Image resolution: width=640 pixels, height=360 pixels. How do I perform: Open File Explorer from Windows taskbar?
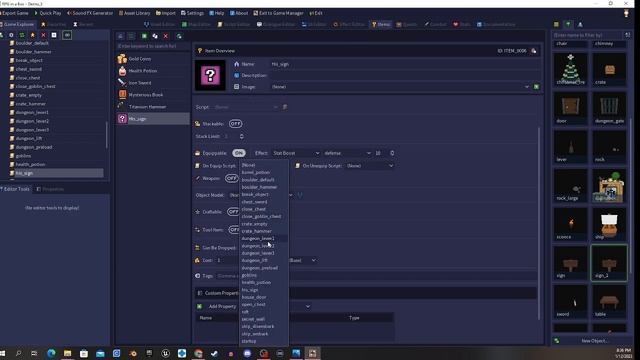point(67,353)
